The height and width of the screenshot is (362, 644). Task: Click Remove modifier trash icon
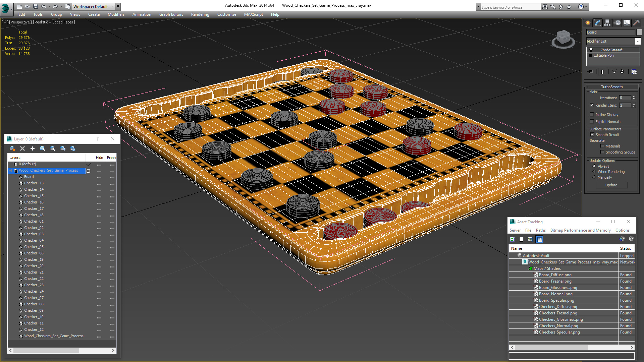pyautogui.click(x=622, y=71)
